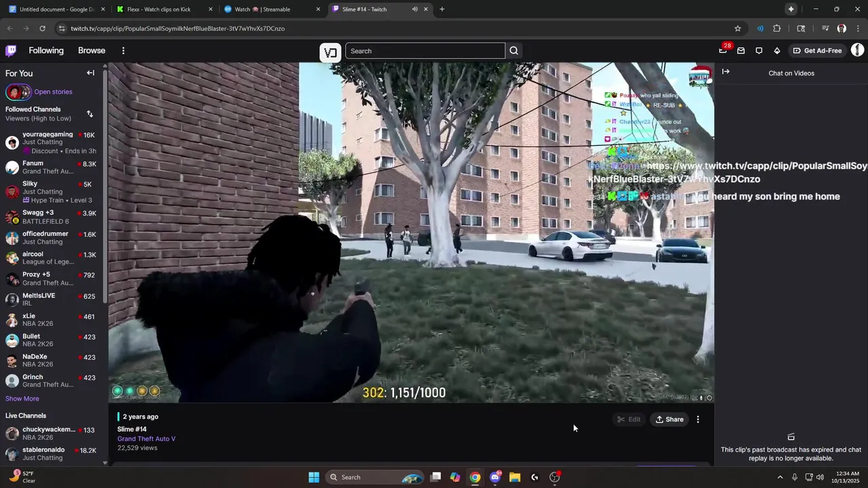This screenshot has width=868, height=488.
Task: Open Fanum channel in sidebar
Action: pos(52,167)
